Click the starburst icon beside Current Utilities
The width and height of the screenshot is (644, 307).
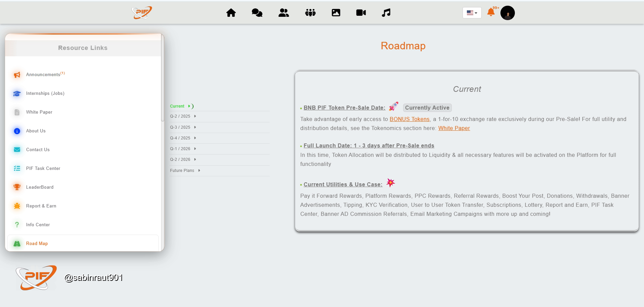point(390,183)
